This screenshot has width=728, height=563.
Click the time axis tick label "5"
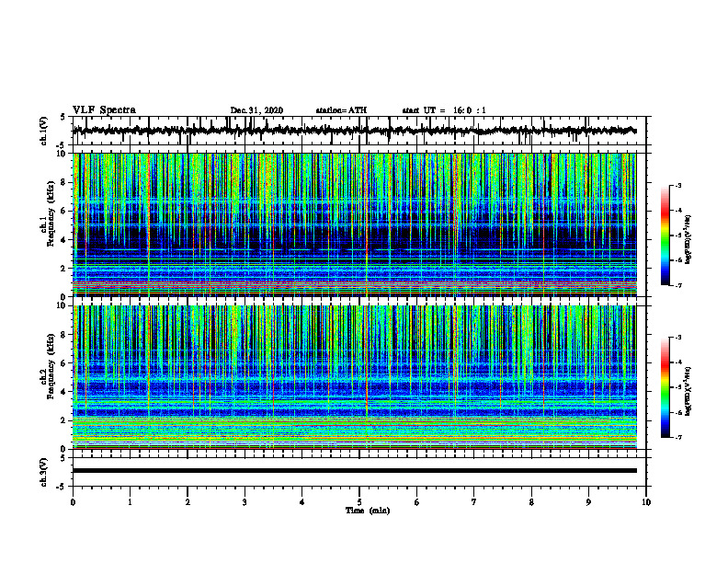pos(359,502)
